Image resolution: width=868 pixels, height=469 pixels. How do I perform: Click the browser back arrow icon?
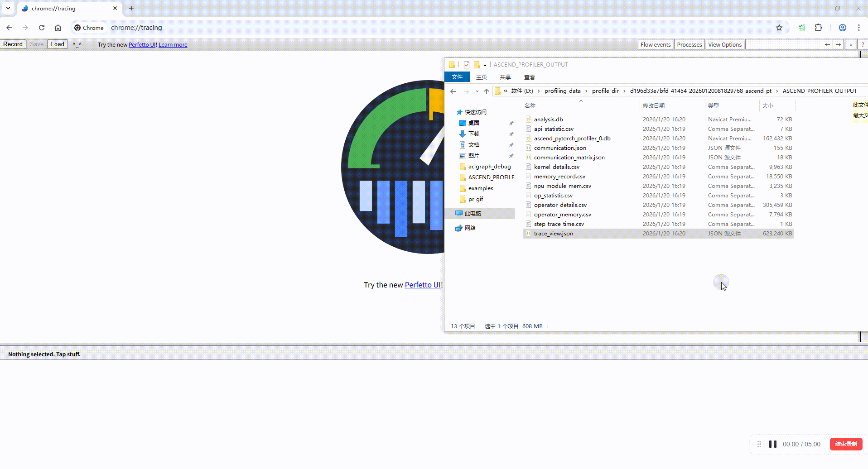coord(9,28)
